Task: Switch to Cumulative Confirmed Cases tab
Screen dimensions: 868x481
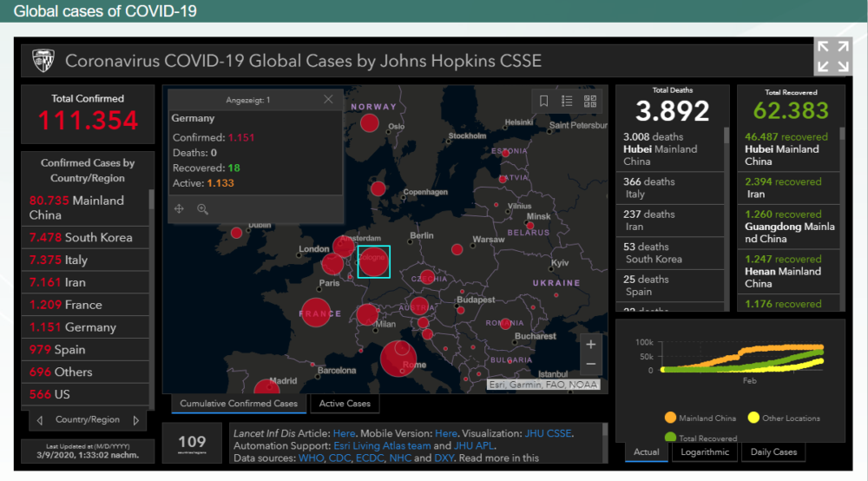Action: (239, 404)
